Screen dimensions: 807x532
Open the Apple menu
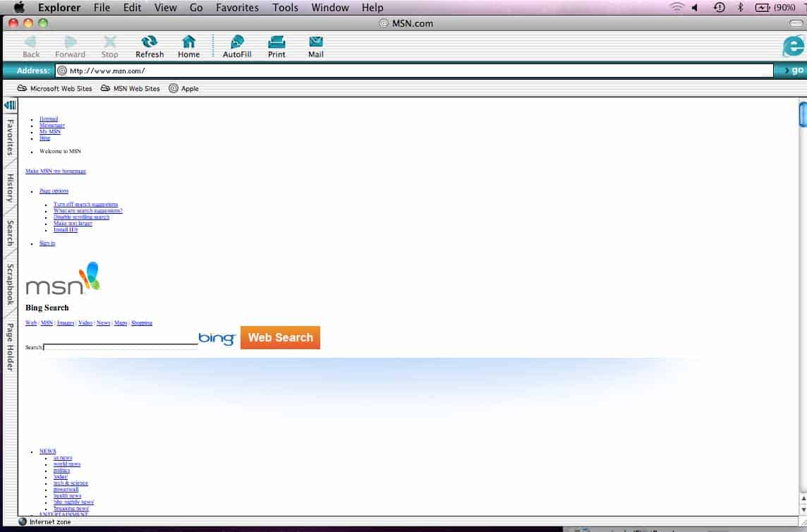pos(19,7)
